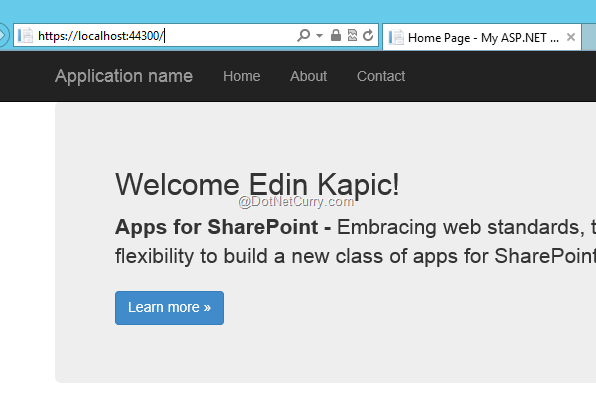The image size is (596, 402).
Task: Click the browser forward arrow button
Action: point(2,35)
